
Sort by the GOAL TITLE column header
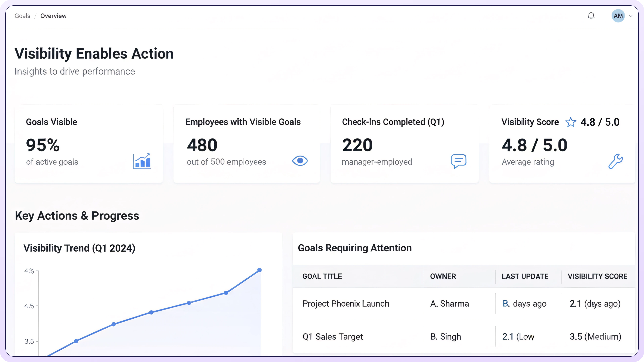(x=322, y=276)
